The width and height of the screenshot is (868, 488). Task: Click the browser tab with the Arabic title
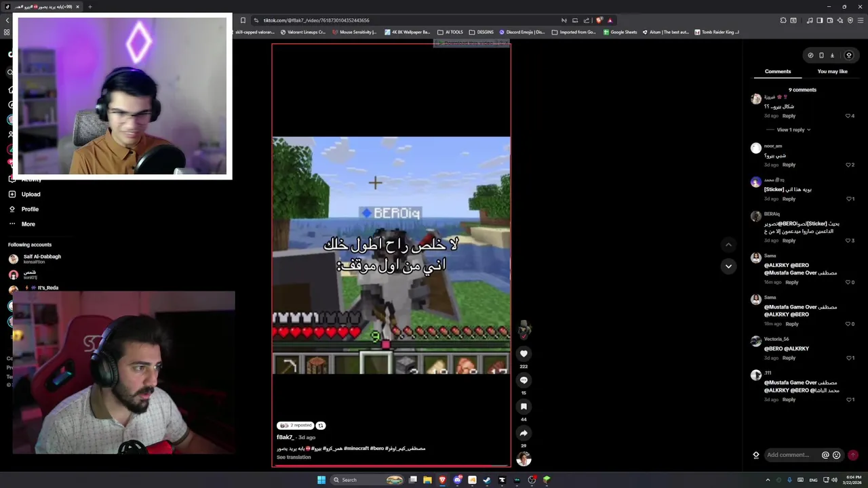[x=42, y=7]
